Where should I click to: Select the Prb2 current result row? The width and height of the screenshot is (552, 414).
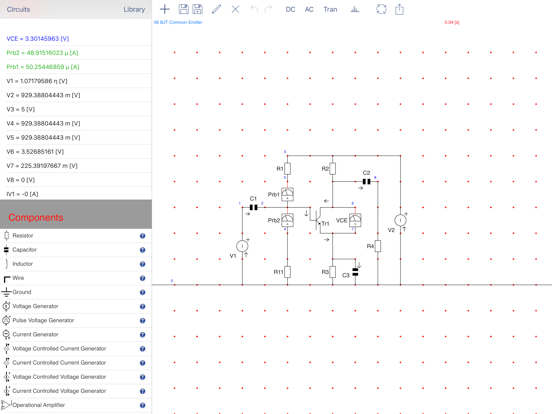click(76, 52)
